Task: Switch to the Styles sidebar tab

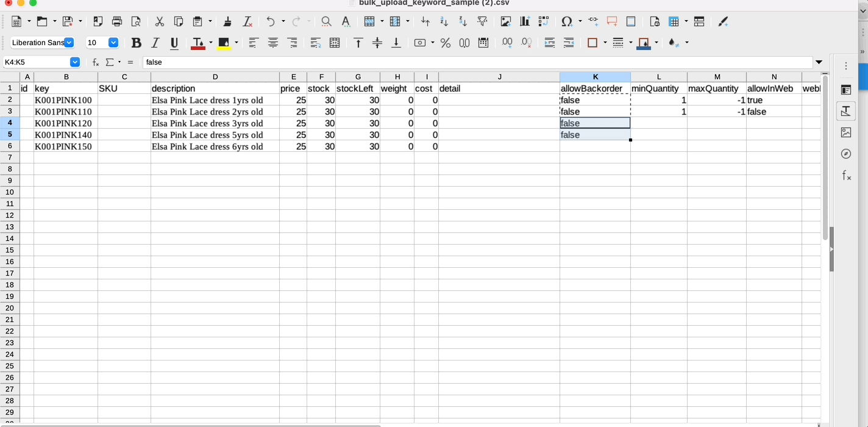Action: [x=845, y=111]
